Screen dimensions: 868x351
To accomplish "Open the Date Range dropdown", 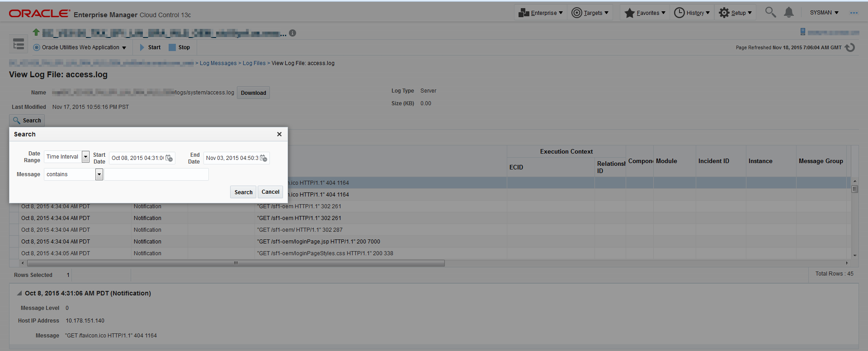I will [x=85, y=157].
